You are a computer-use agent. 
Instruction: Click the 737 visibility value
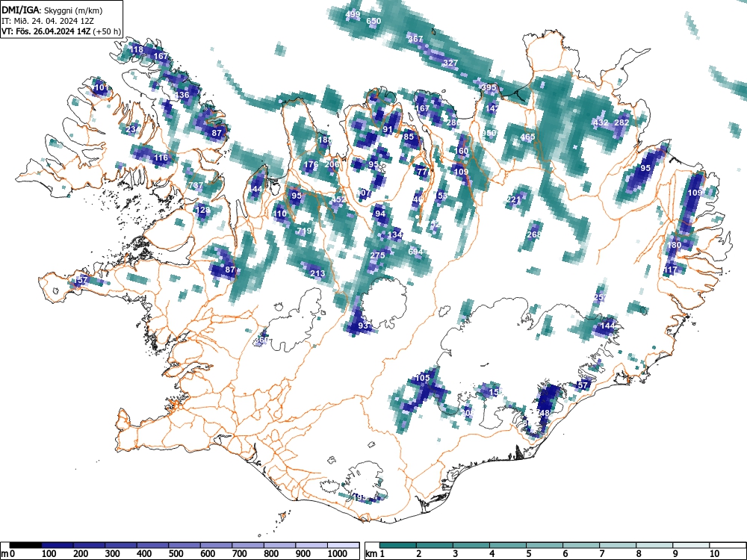196,186
